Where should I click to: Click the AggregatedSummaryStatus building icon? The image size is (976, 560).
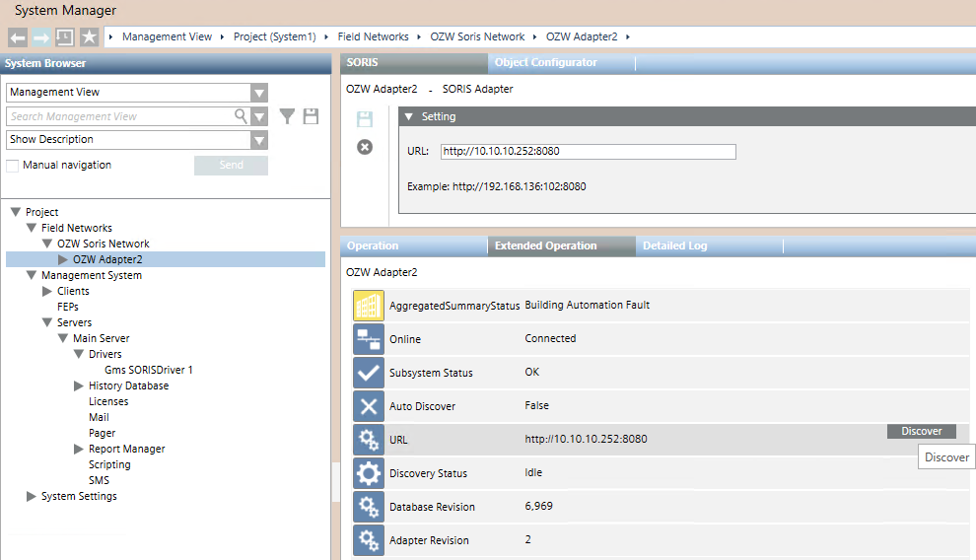pos(369,306)
